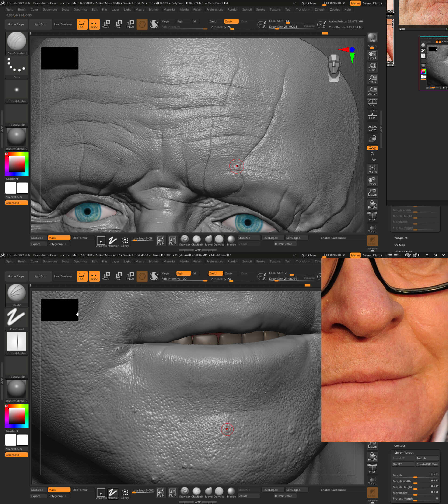Toggle L.Sym in top window shelf
The image size is (448, 504).
[372, 127]
